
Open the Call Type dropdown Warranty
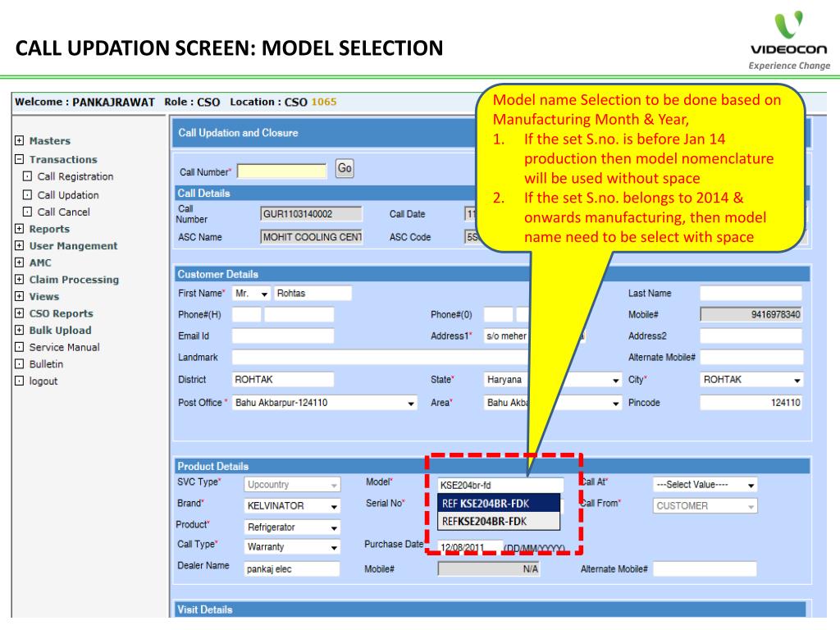click(x=292, y=546)
